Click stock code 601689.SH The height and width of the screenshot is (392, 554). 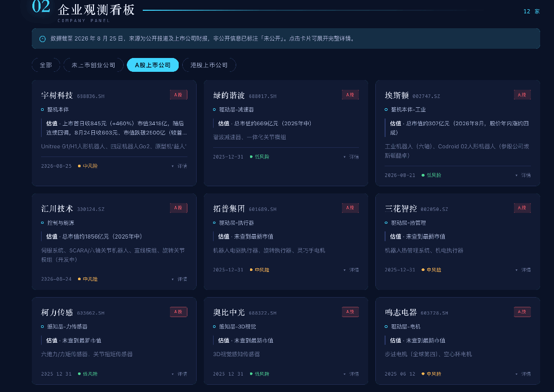[x=262, y=209]
